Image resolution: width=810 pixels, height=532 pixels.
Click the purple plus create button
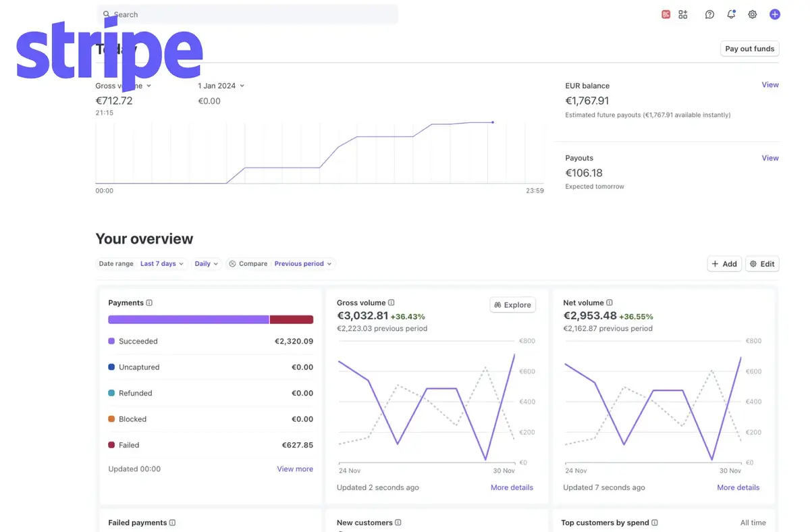click(x=775, y=14)
